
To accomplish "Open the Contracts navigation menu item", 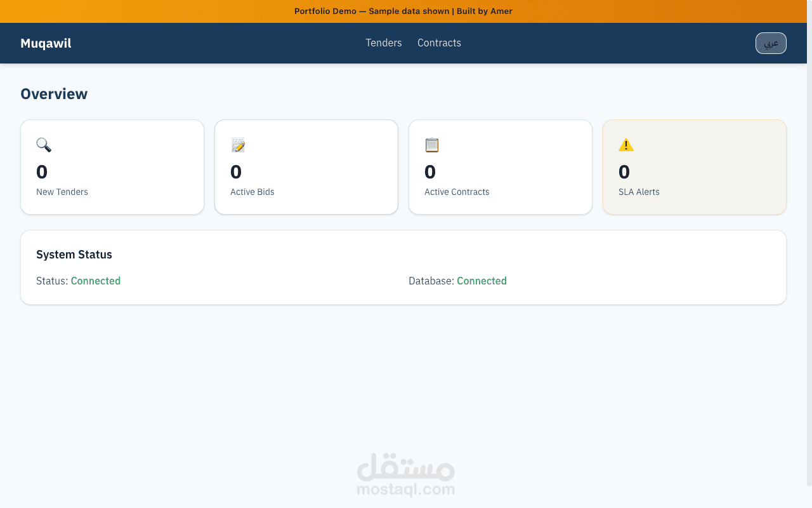I will [x=439, y=43].
